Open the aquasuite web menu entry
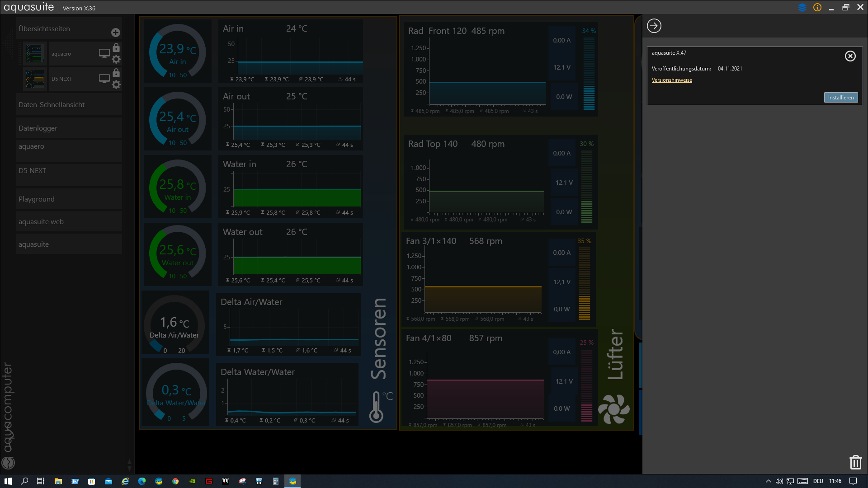Viewport: 868px width, 488px height. click(41, 221)
